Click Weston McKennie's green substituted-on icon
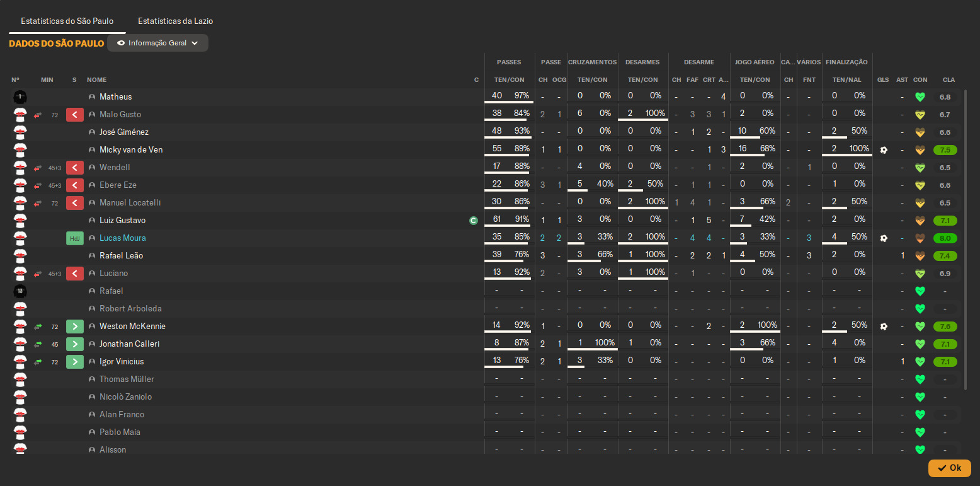The height and width of the screenshot is (486, 980). click(x=75, y=327)
